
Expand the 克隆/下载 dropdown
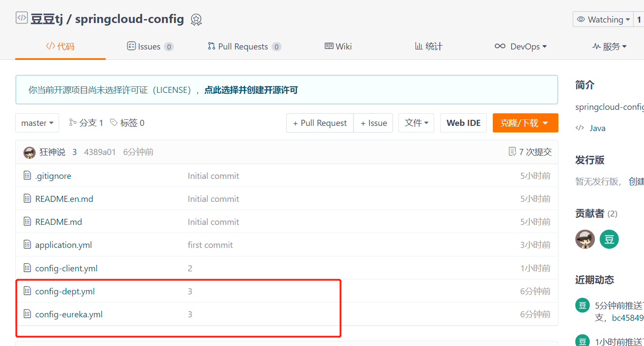525,123
